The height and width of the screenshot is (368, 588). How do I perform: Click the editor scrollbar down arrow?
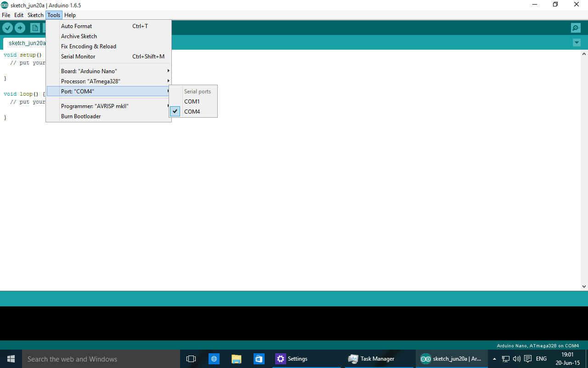coord(584,287)
